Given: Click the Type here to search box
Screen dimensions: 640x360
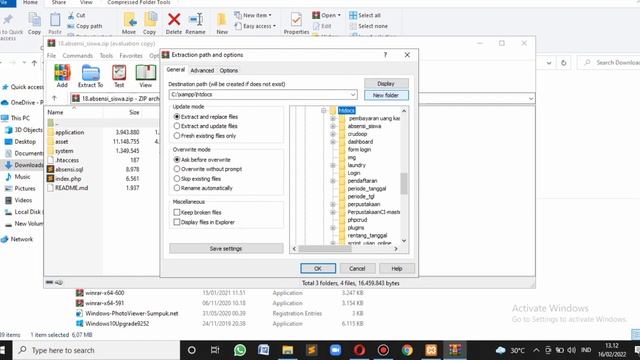Looking at the screenshot, I should [96, 350].
